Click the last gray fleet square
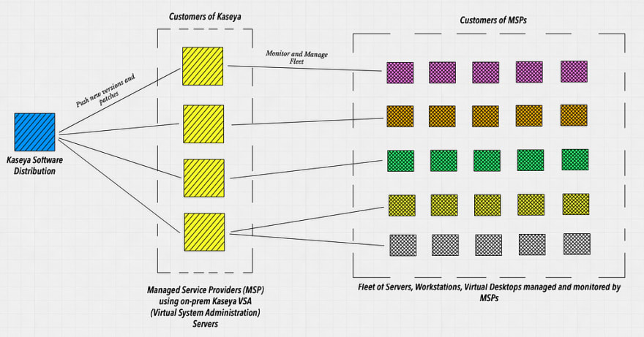Screen dimensions: 644x337 coord(577,244)
